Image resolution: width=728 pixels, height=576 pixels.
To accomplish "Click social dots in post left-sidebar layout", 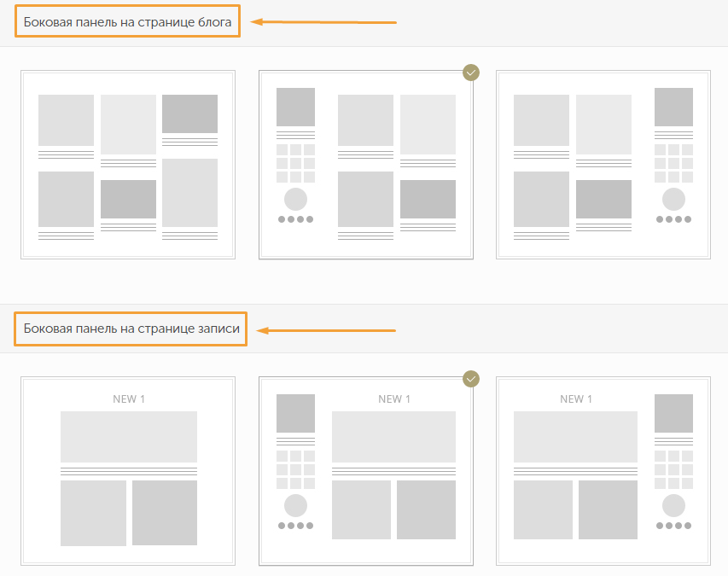I will pos(296,526).
